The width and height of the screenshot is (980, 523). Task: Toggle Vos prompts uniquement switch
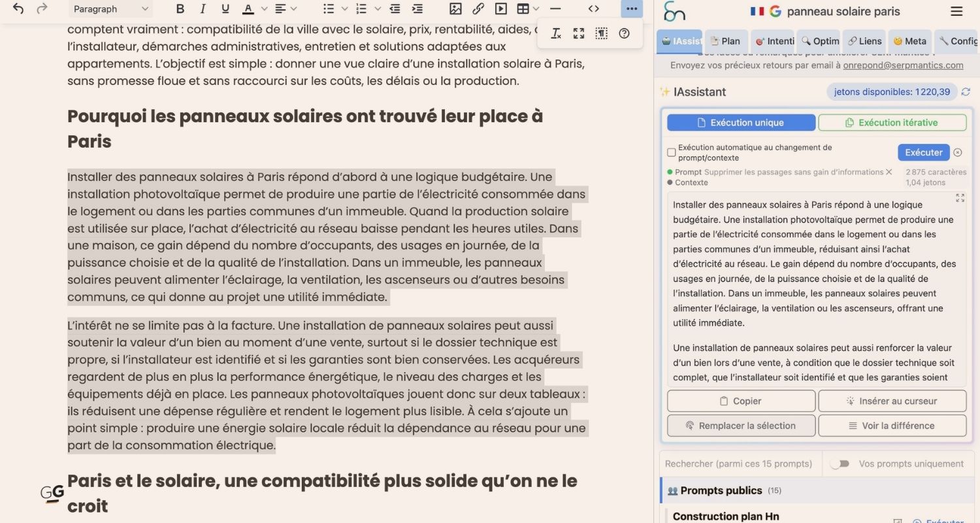point(841,464)
